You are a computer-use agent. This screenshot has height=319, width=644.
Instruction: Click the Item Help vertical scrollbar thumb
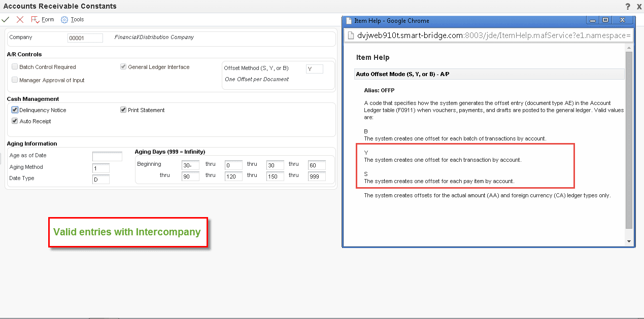tap(629, 139)
